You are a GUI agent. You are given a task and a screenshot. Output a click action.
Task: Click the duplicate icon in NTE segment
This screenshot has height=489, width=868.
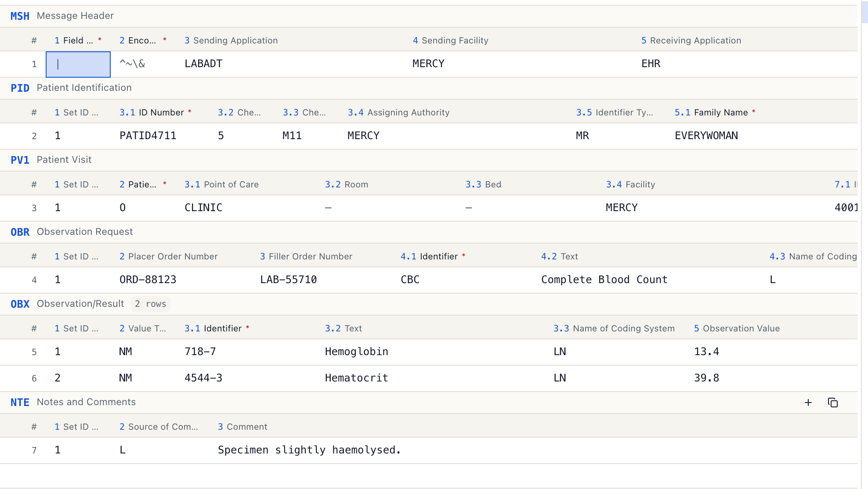pyautogui.click(x=832, y=403)
